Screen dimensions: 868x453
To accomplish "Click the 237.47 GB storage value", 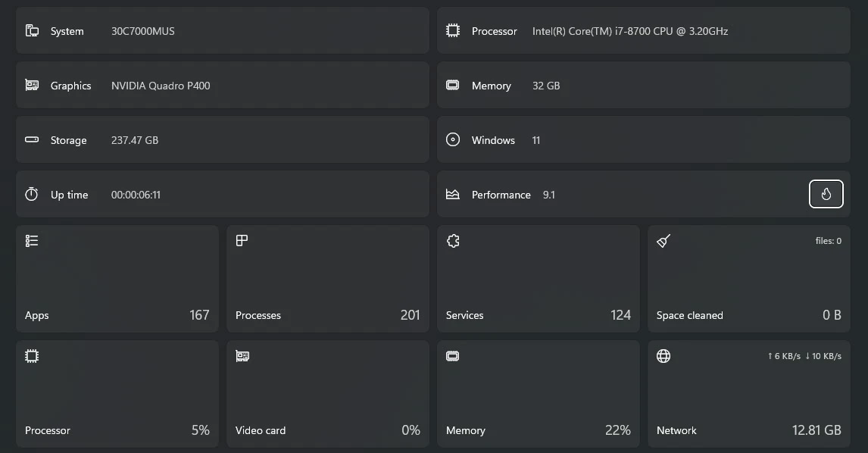I will (x=135, y=140).
